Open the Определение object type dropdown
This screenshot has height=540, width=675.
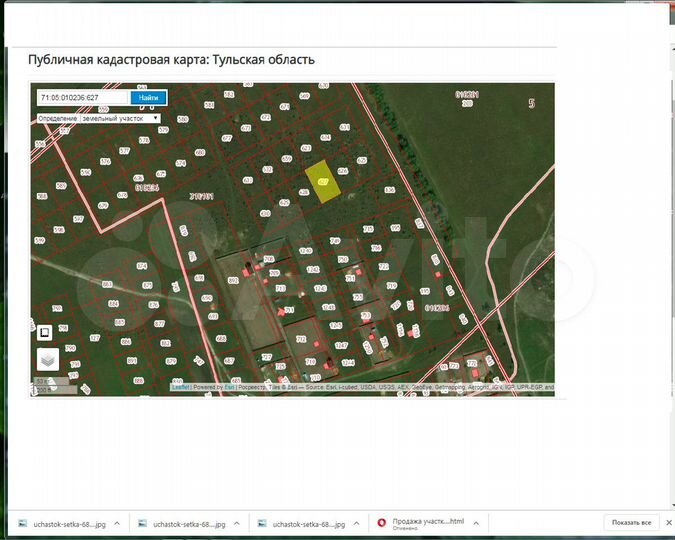click(x=120, y=118)
